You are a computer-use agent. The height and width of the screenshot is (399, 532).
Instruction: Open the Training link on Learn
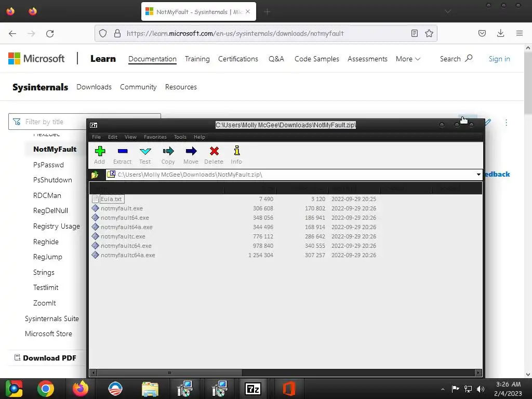pyautogui.click(x=197, y=59)
